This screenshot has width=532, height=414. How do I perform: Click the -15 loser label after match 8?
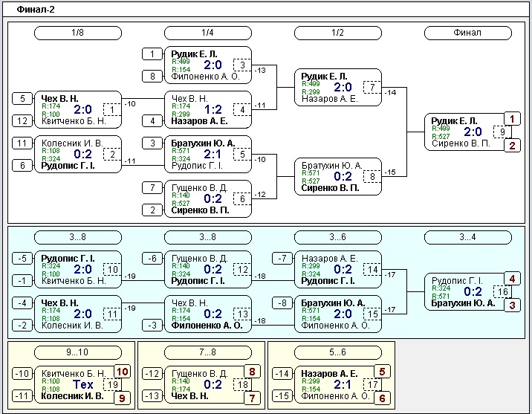391,172
